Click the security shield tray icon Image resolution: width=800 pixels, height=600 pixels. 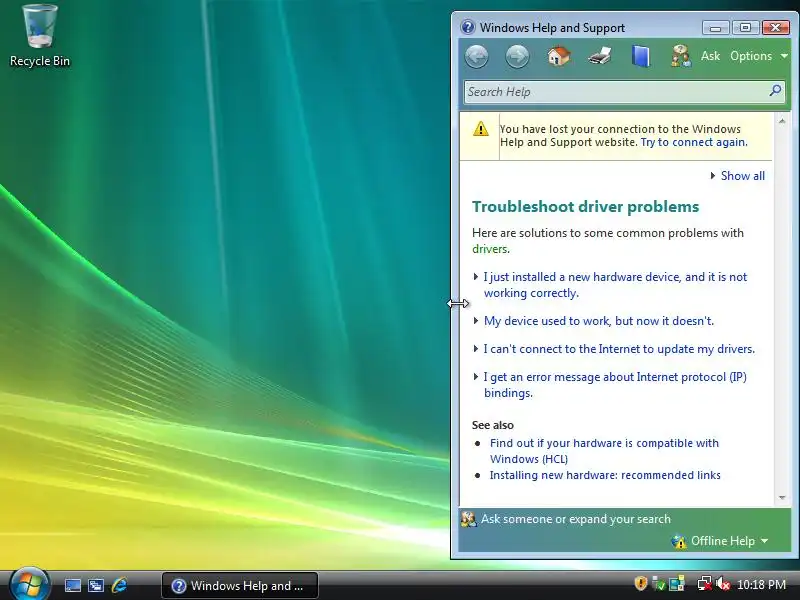[x=641, y=583]
